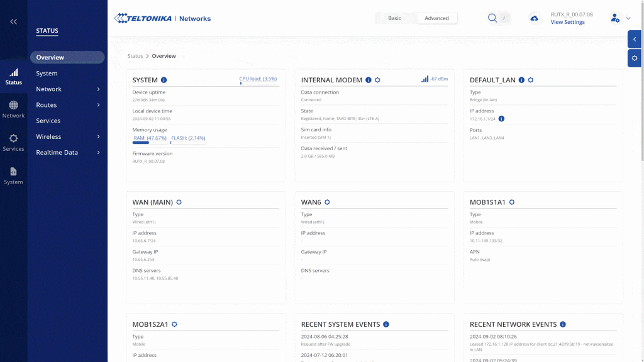Open settings gear for INTERNAL MODEM card

coord(377,80)
